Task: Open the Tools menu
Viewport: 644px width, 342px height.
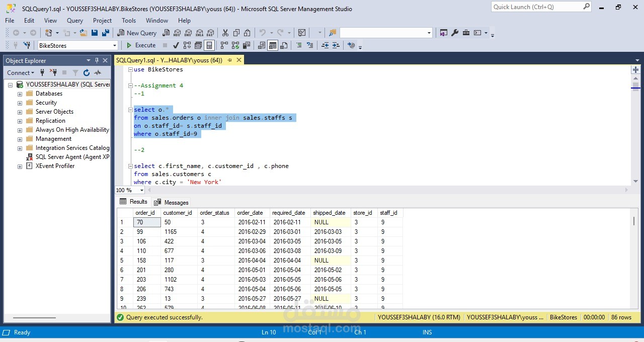Action: coord(129,21)
